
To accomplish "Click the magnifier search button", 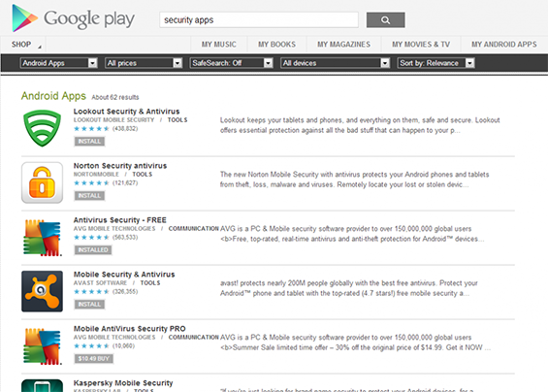I will tap(385, 20).
